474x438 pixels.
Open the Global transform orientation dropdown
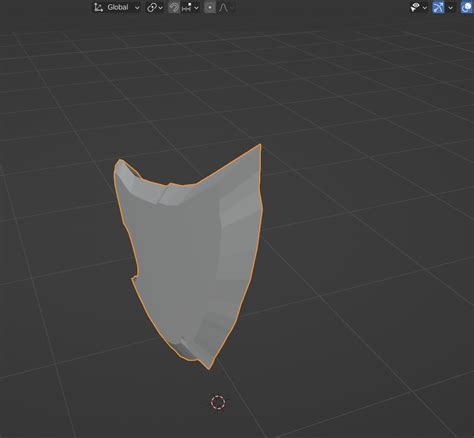click(116, 7)
